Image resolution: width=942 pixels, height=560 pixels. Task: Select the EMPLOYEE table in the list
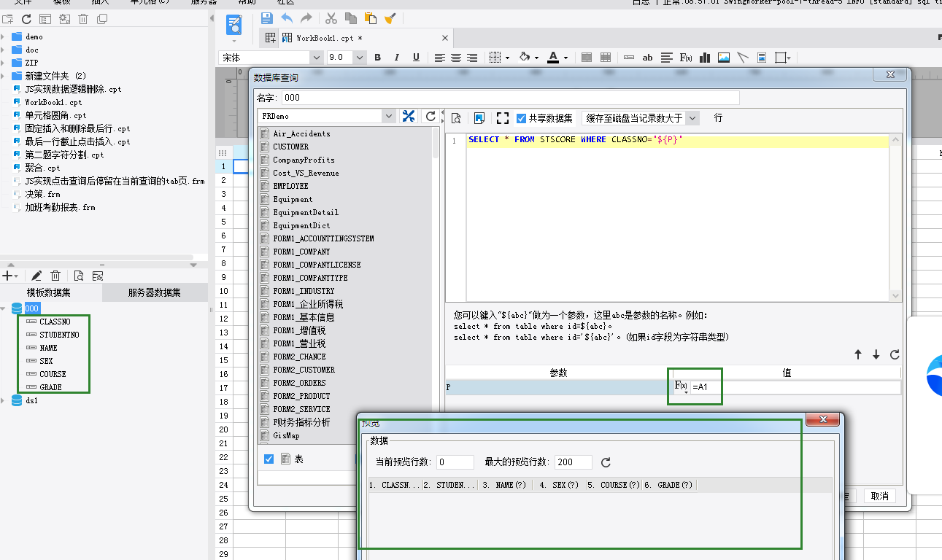coord(290,186)
